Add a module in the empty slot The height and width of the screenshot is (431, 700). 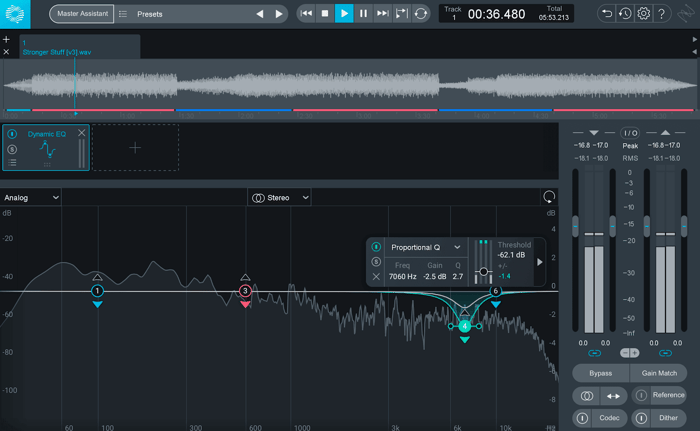[x=135, y=148]
